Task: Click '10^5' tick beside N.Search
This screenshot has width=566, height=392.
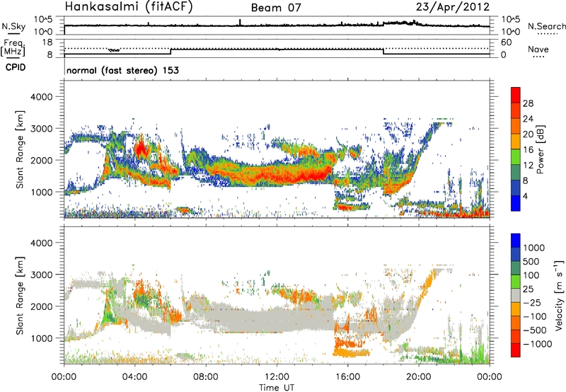Action: pos(510,20)
